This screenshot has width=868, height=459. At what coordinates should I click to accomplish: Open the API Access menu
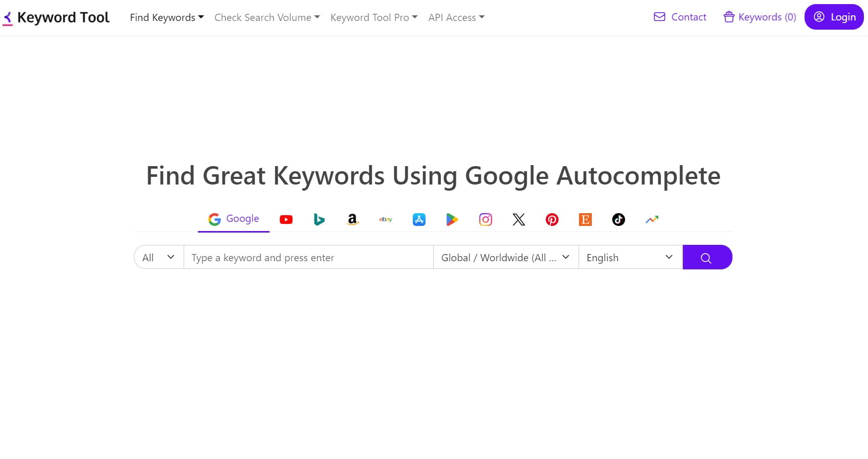(456, 17)
